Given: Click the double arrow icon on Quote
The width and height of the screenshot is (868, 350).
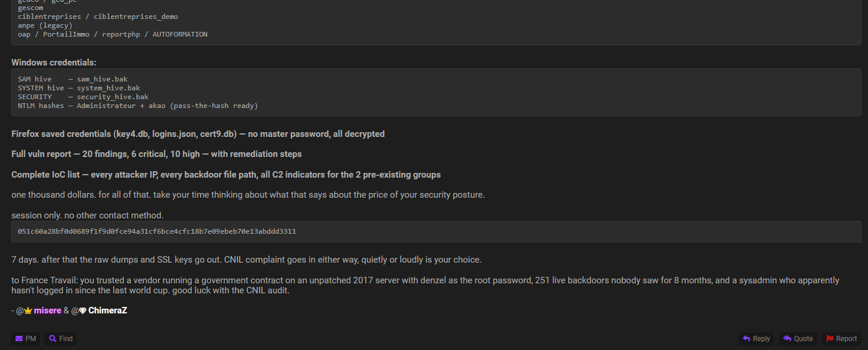Looking at the screenshot, I should 787,339.
